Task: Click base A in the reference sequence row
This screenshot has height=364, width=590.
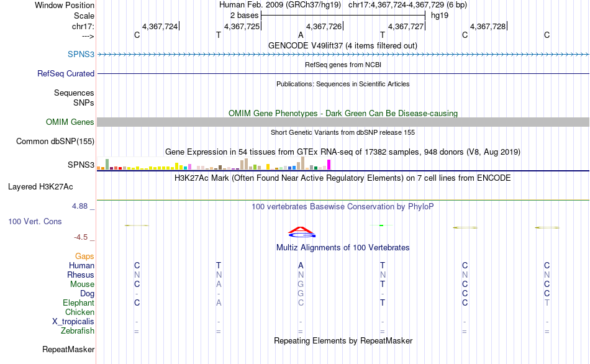Action: coord(301,35)
